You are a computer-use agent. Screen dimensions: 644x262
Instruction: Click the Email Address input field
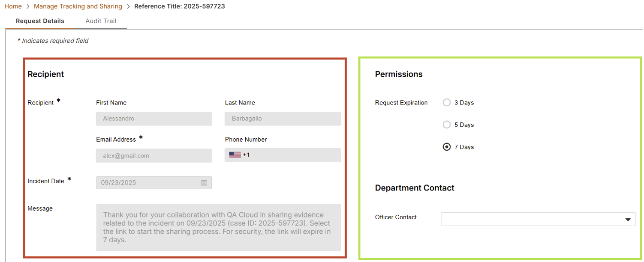pyautogui.click(x=154, y=156)
